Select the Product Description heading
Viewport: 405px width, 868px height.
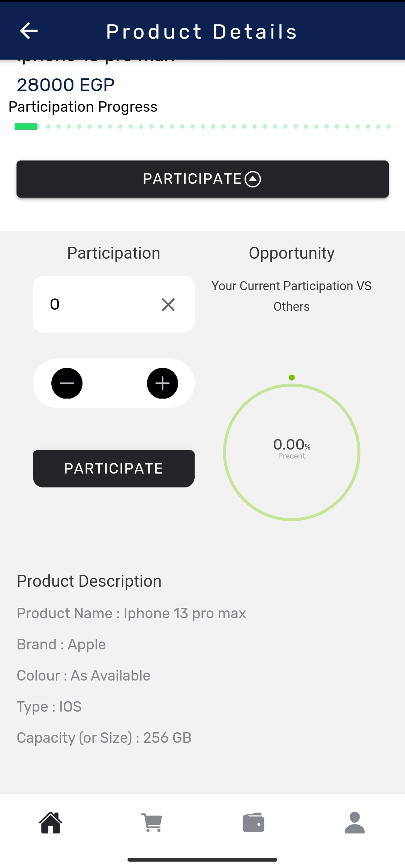89,581
